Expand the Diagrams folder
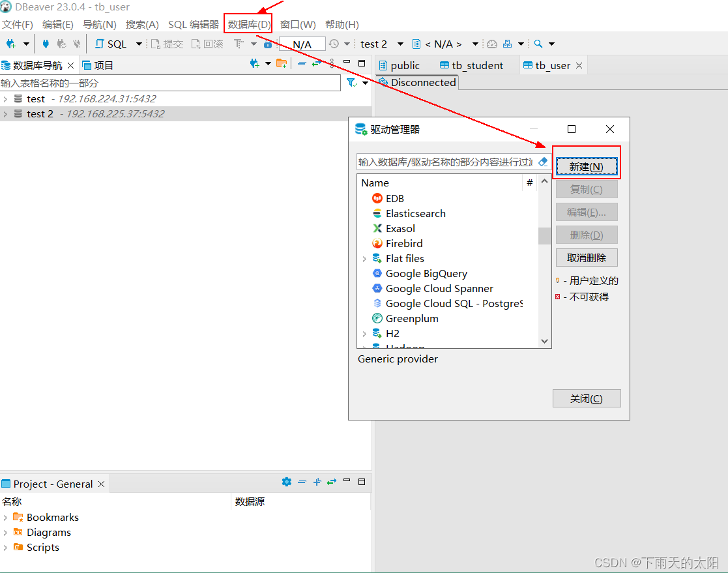 click(x=5, y=532)
